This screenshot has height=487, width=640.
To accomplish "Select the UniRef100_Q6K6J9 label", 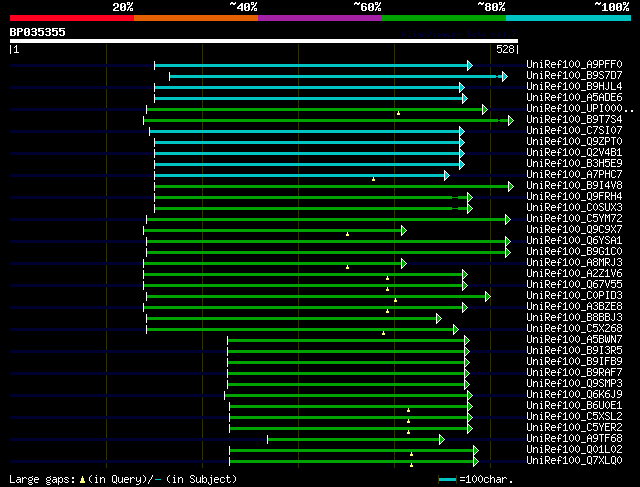I will [x=574, y=395].
